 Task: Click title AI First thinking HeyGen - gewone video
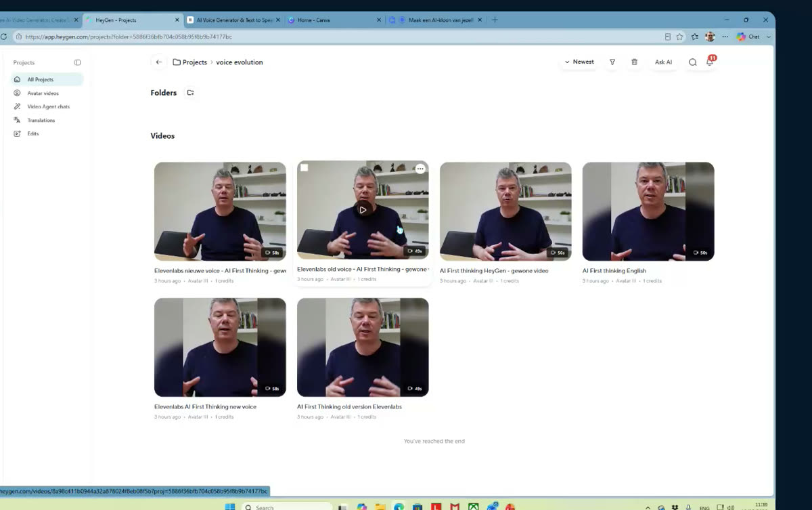(494, 271)
